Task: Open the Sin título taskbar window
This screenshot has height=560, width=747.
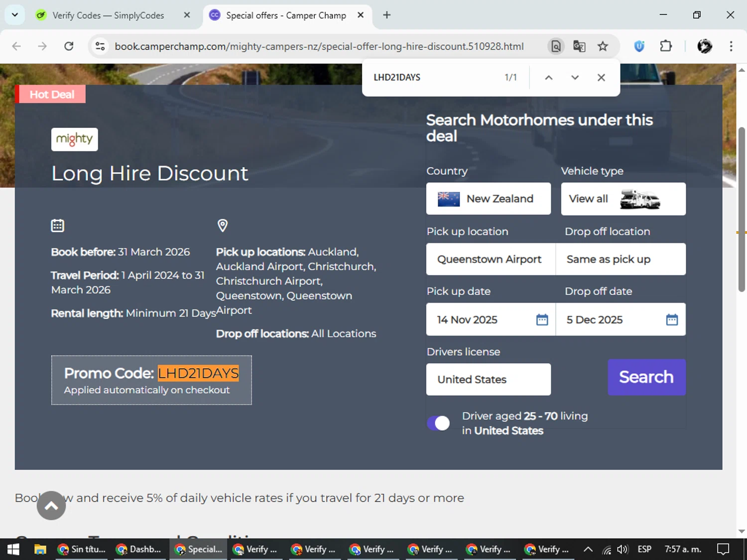Action: tap(82, 549)
